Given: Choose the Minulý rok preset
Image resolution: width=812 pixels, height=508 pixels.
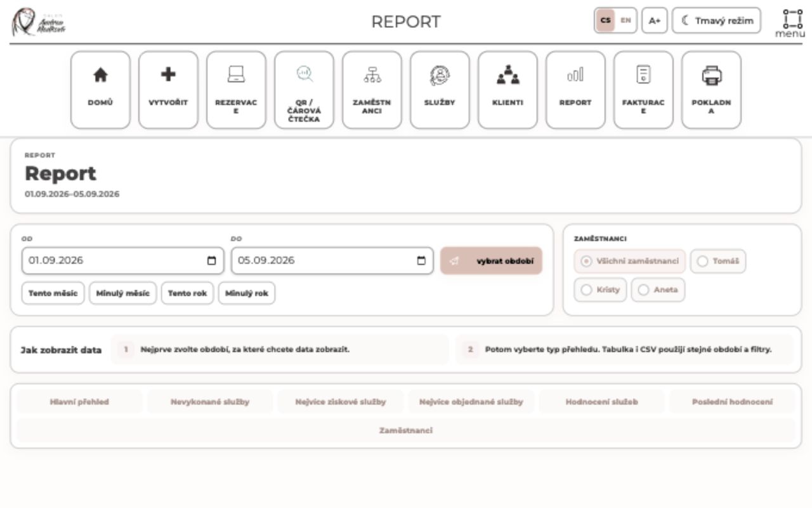Looking at the screenshot, I should click(247, 293).
